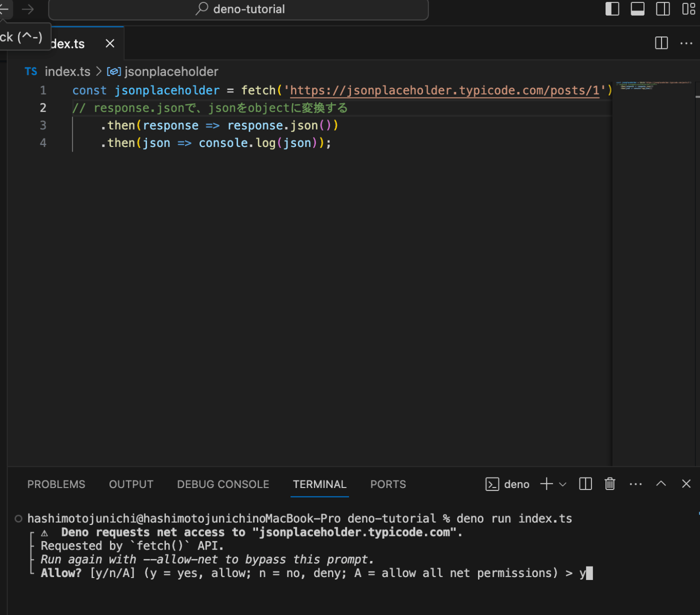The width and height of the screenshot is (700, 615).
Task: Click the deno-tutorial search command center
Action: click(239, 9)
